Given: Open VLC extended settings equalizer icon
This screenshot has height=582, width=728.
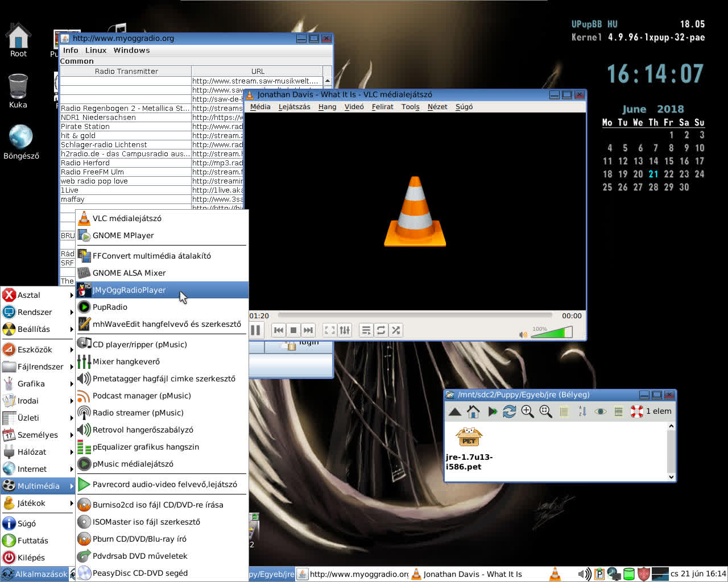Looking at the screenshot, I should pos(345,330).
